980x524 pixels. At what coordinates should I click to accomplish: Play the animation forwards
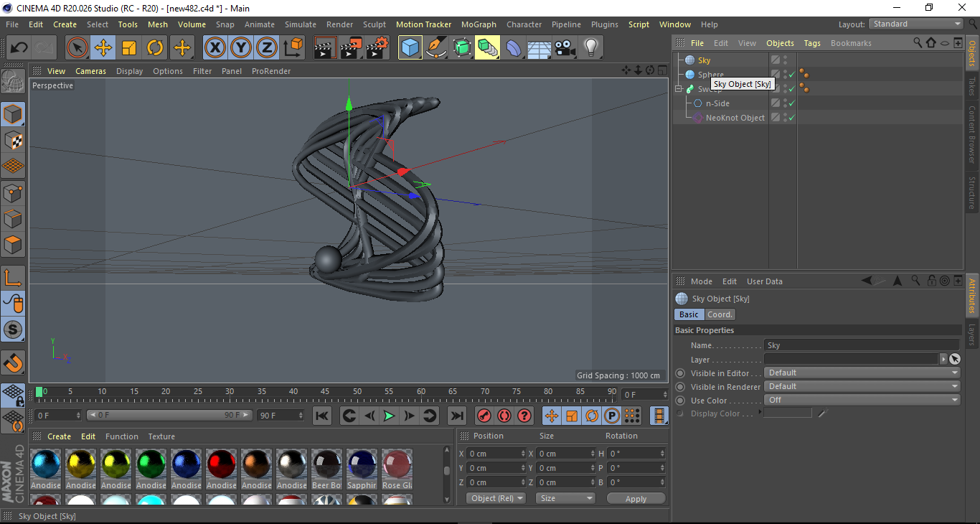(389, 416)
